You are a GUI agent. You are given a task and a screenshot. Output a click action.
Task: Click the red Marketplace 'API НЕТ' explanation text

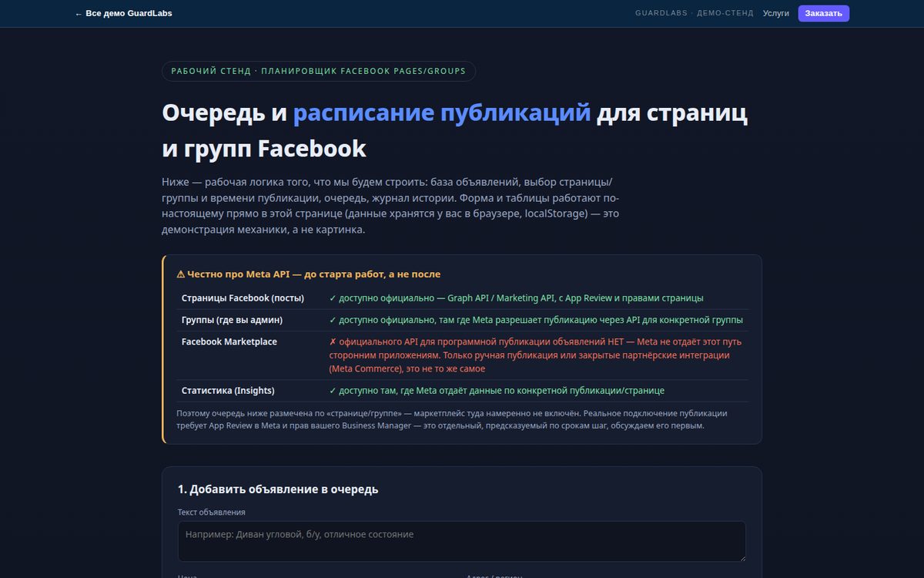(536, 355)
